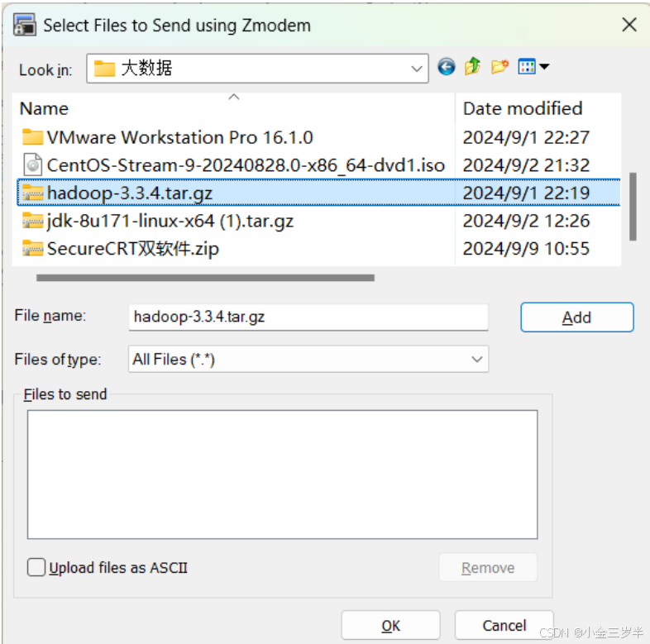Click the SecureCRT双软件.zip archive icon
Screen dimensions: 650x644
tap(32, 248)
